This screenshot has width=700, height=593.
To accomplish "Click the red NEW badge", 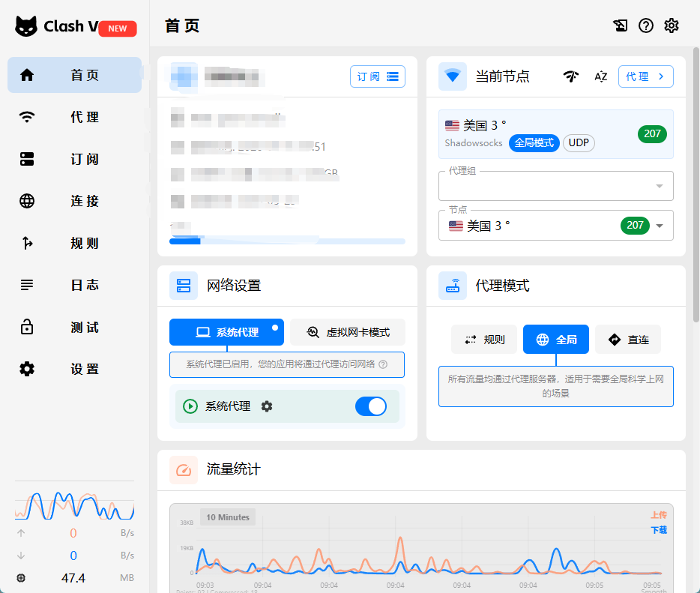I will point(118,28).
